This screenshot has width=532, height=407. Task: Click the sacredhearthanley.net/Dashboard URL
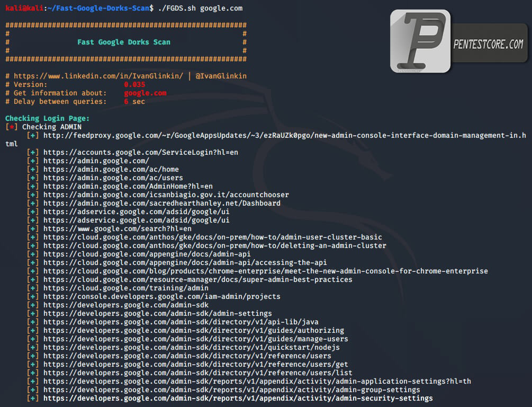pos(162,203)
